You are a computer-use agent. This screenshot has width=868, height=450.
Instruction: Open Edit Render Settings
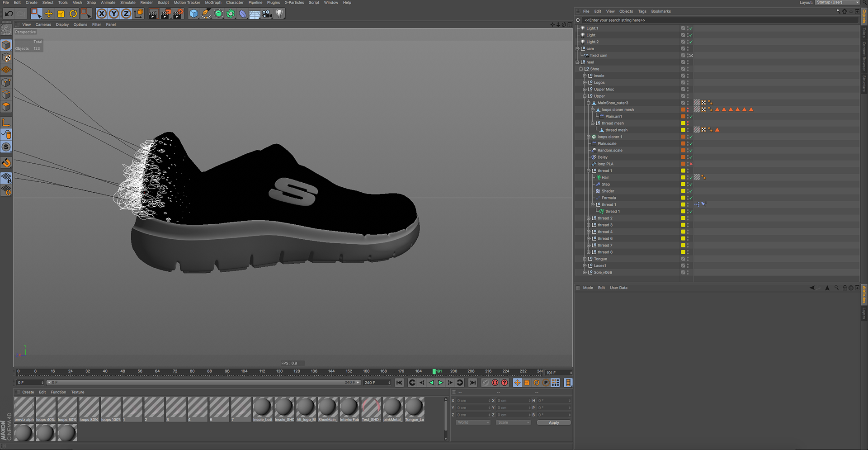[178, 14]
